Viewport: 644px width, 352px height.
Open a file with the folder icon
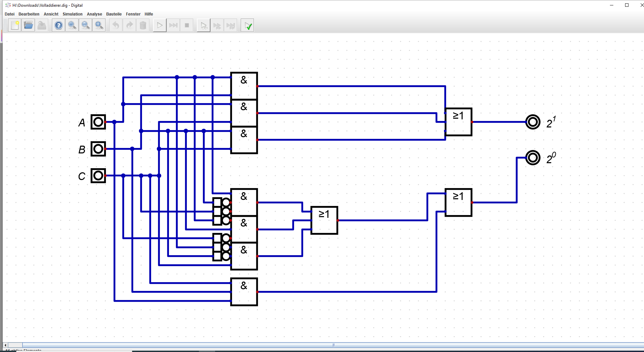28,25
